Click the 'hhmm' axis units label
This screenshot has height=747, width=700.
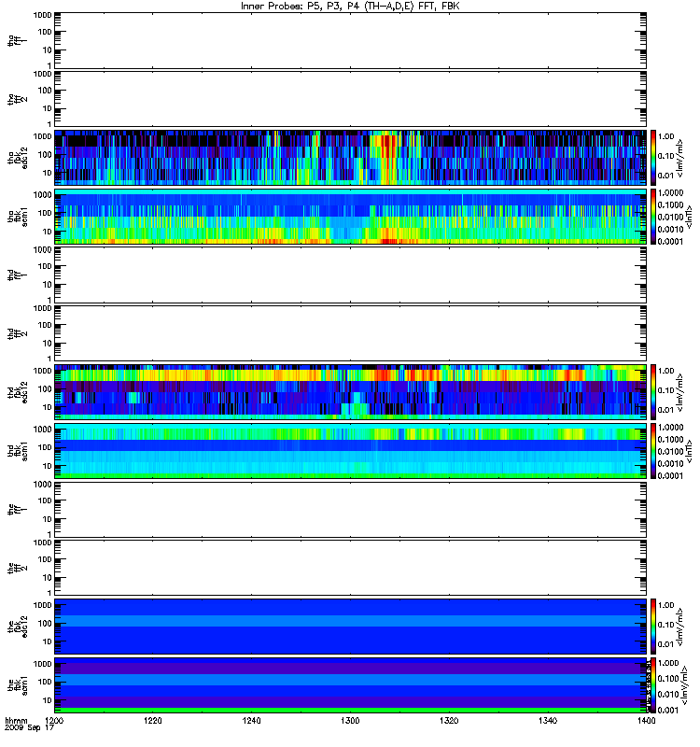[16, 721]
